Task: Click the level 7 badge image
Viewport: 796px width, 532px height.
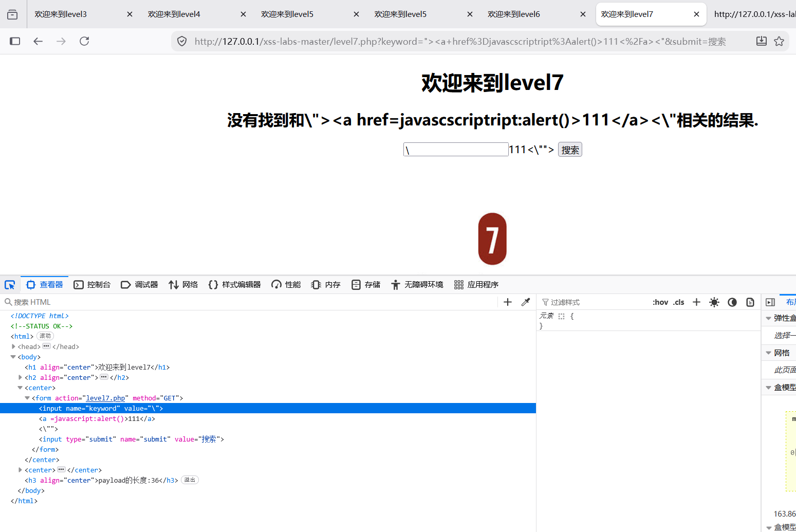Action: pos(492,239)
